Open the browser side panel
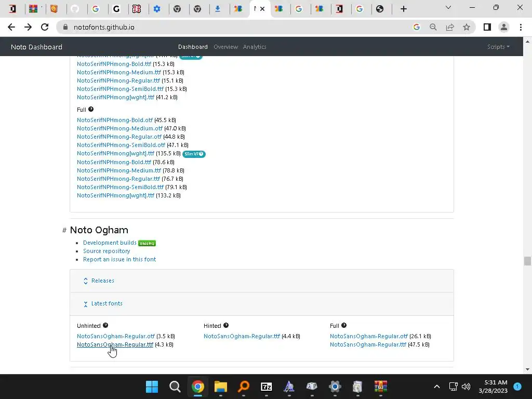This screenshot has width=532, height=399. (487, 27)
